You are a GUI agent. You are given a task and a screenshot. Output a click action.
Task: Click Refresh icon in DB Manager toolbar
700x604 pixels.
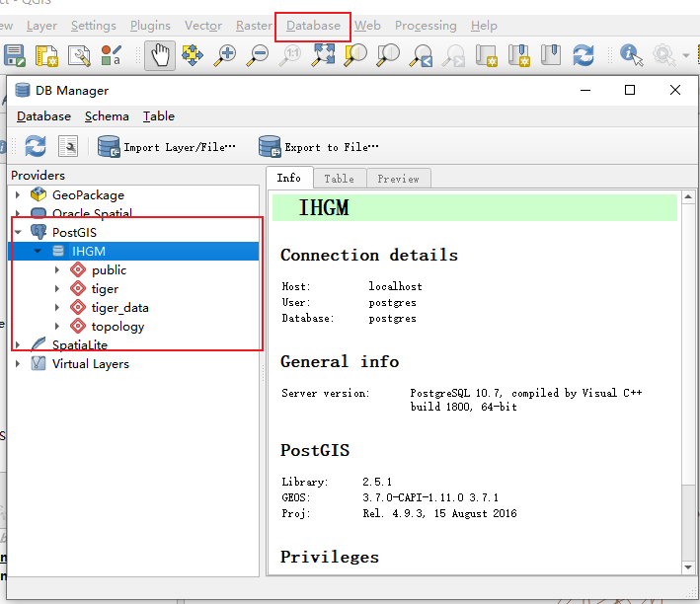[x=36, y=146]
